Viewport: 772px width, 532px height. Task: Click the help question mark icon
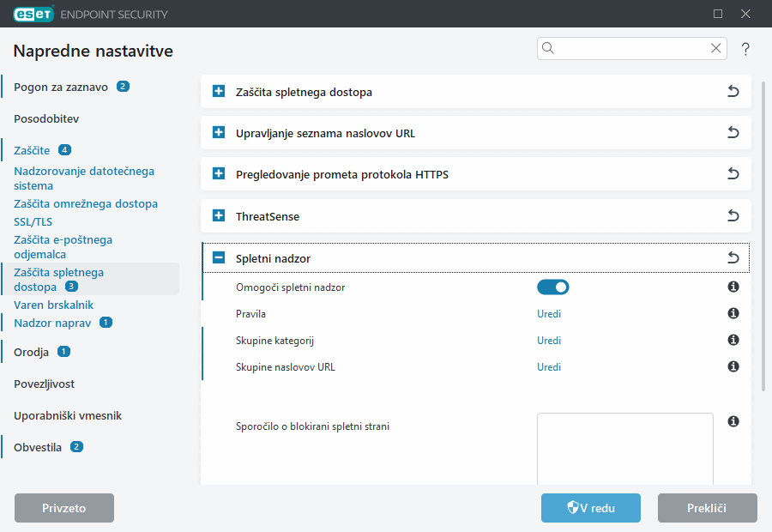(745, 49)
